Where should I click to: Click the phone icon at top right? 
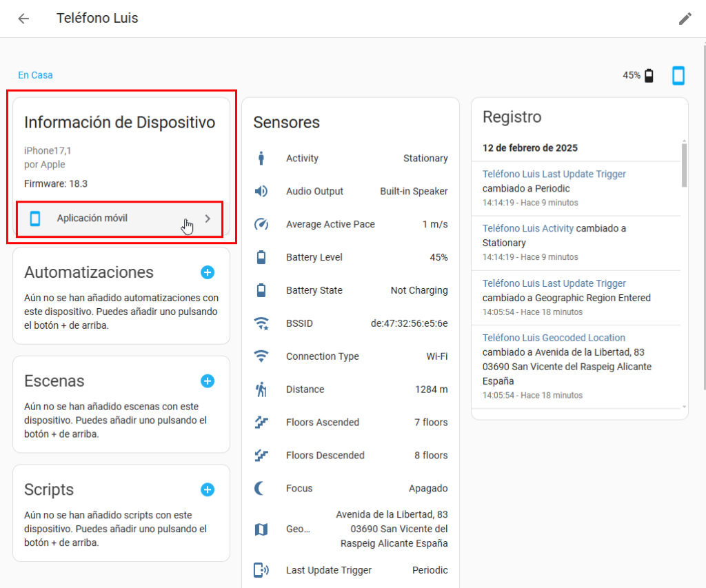[678, 76]
